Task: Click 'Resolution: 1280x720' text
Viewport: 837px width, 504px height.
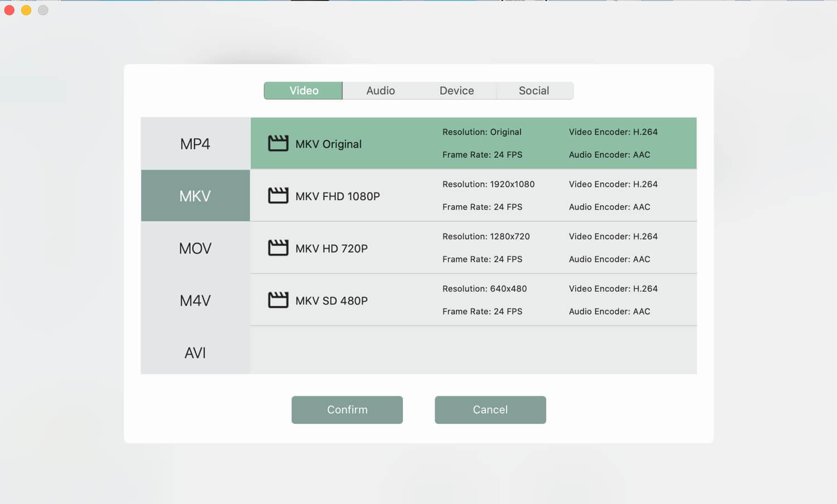Action: pyautogui.click(x=486, y=236)
